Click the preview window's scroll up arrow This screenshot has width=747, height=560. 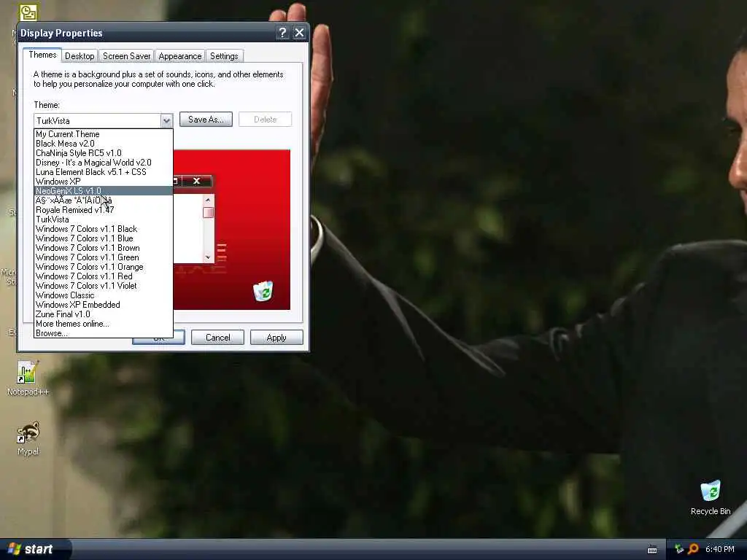pos(208,200)
